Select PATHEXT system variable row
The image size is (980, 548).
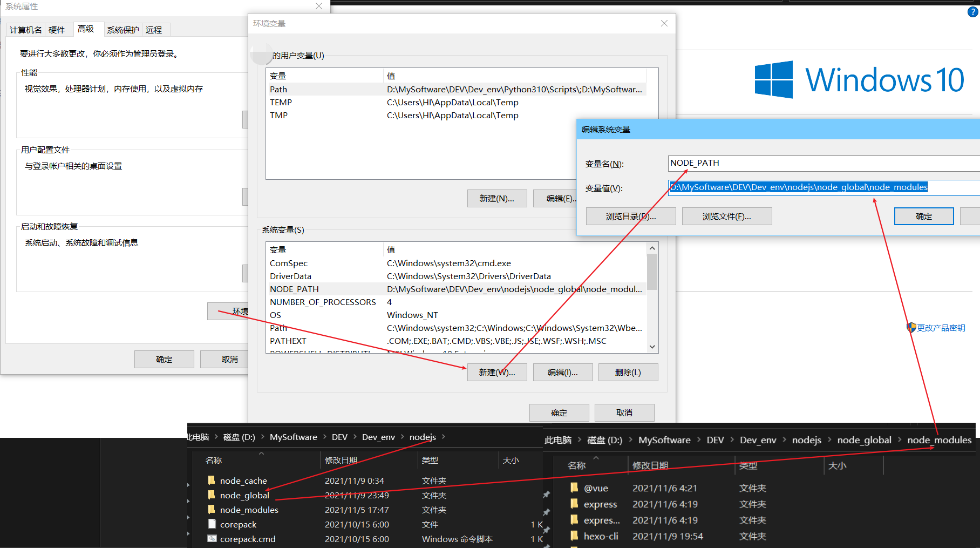click(457, 341)
